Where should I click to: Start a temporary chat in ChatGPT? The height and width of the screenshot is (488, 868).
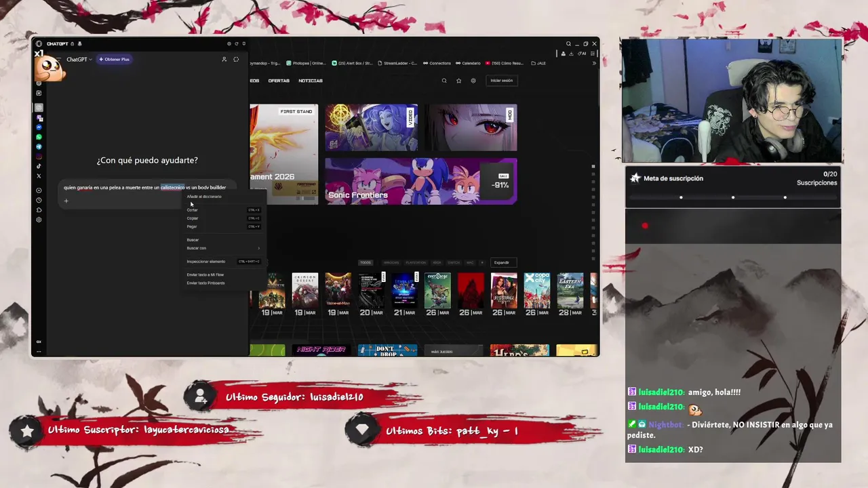(236, 60)
